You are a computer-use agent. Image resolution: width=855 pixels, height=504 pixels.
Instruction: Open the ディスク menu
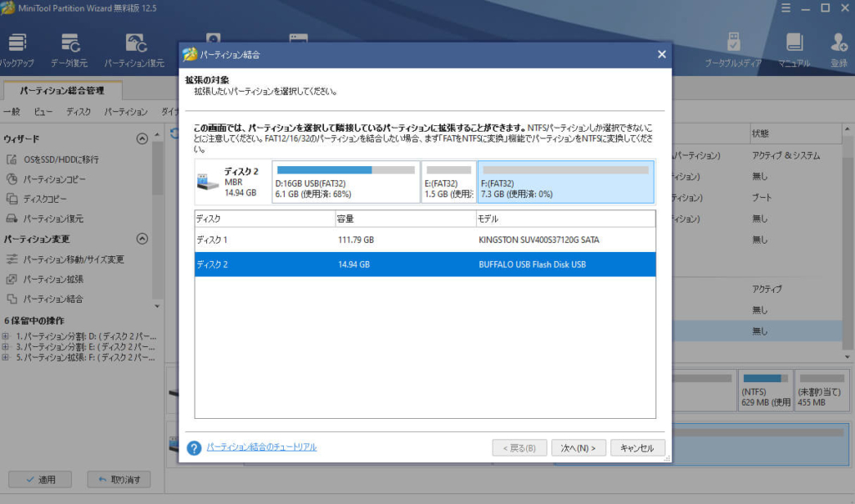(78, 112)
